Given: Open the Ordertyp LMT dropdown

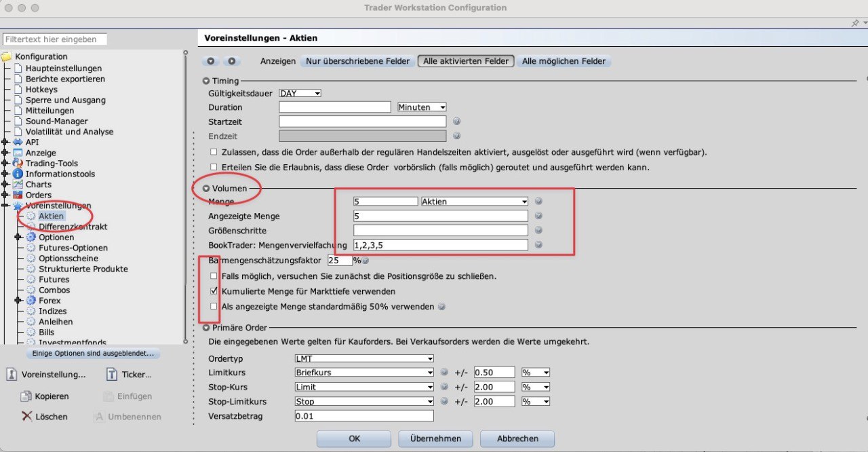Looking at the screenshot, I should (363, 358).
